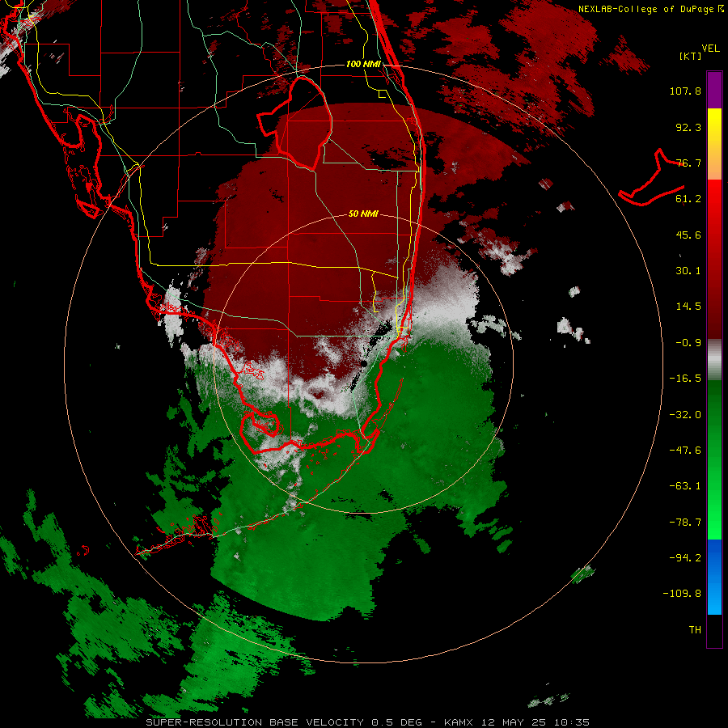
Task: Click the 45.6 velocity scale value
Action: click(688, 235)
